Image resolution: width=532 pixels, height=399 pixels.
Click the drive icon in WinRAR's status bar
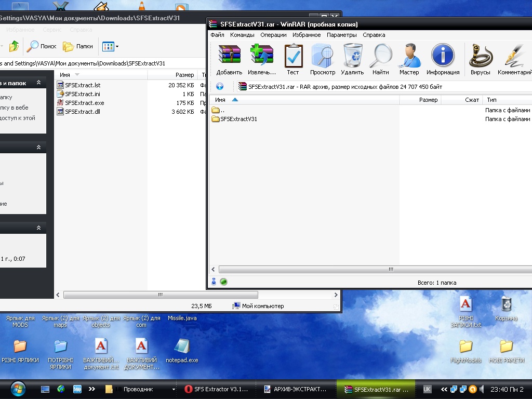pos(214,282)
